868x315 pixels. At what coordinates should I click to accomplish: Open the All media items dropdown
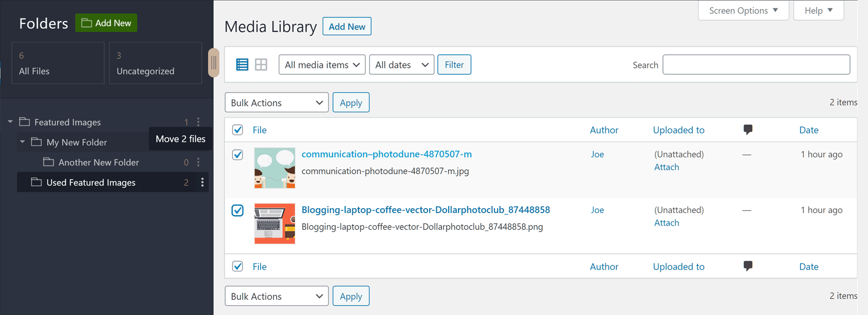click(322, 65)
